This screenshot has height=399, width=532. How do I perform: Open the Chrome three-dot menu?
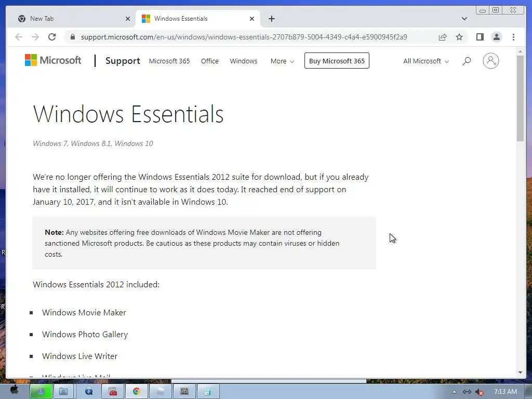[x=513, y=37]
